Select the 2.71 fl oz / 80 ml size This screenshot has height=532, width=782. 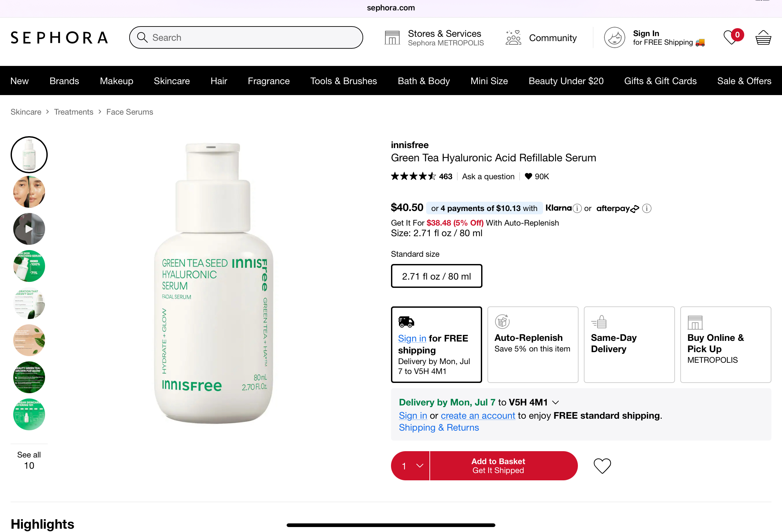click(x=436, y=276)
